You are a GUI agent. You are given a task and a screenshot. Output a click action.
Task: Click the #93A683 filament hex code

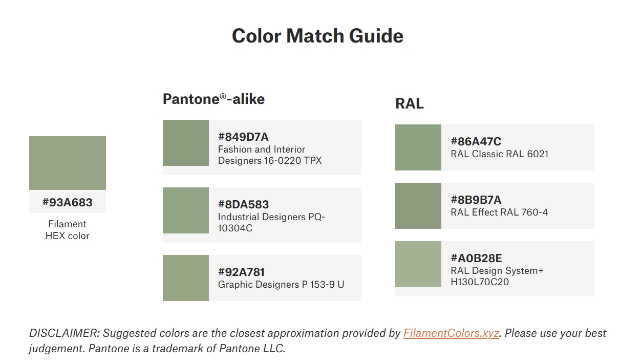[x=68, y=202]
